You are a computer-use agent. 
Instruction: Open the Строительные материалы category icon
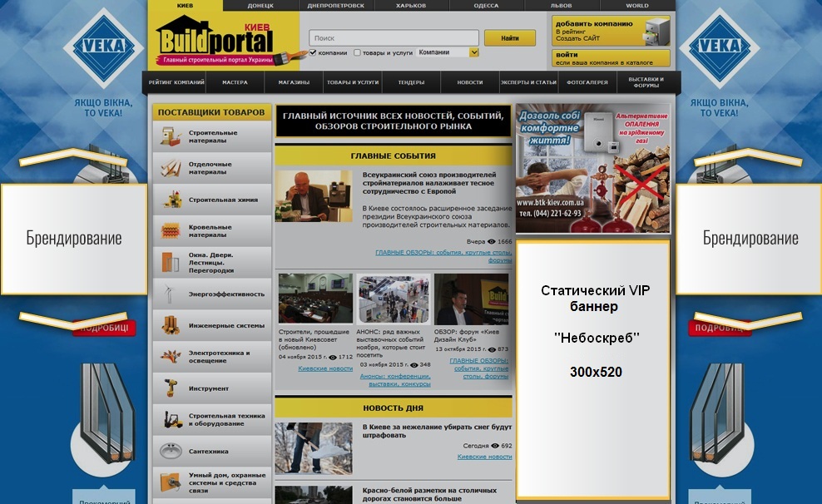(x=171, y=136)
